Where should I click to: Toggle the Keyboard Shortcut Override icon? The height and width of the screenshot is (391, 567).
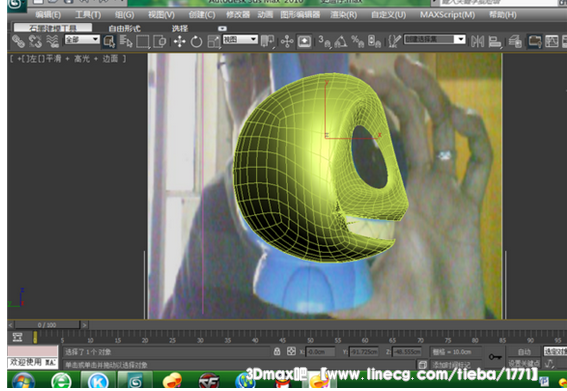coord(304,42)
